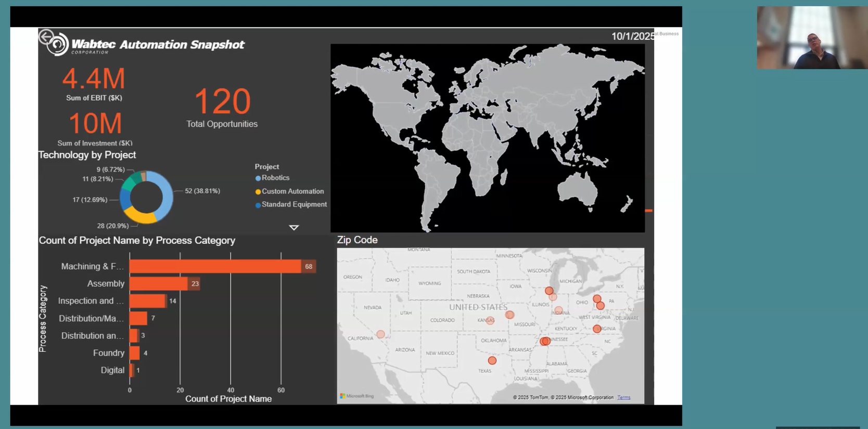Click the Technology by Project chart title
This screenshot has width=868, height=429.
click(x=87, y=155)
